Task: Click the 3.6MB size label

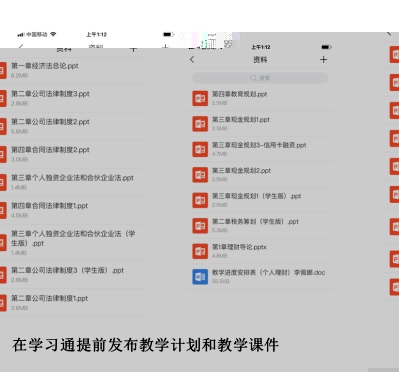Action: point(19,308)
